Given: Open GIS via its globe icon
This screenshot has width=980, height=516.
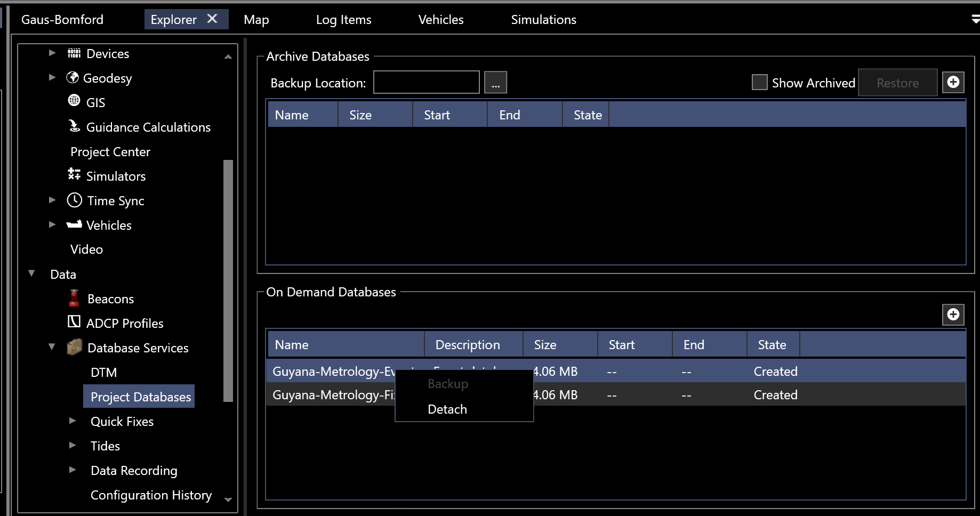Looking at the screenshot, I should pyautogui.click(x=74, y=101).
